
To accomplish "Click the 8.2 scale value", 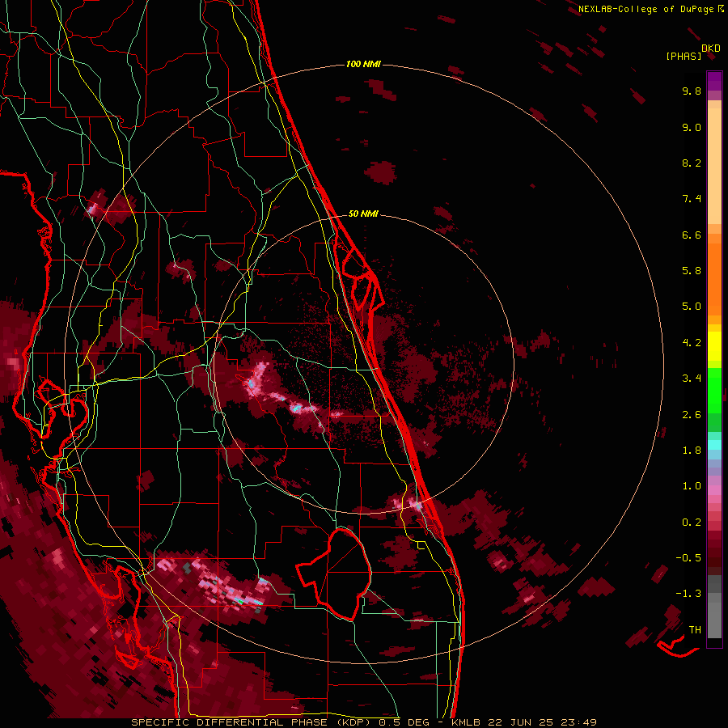I will click(x=692, y=163).
